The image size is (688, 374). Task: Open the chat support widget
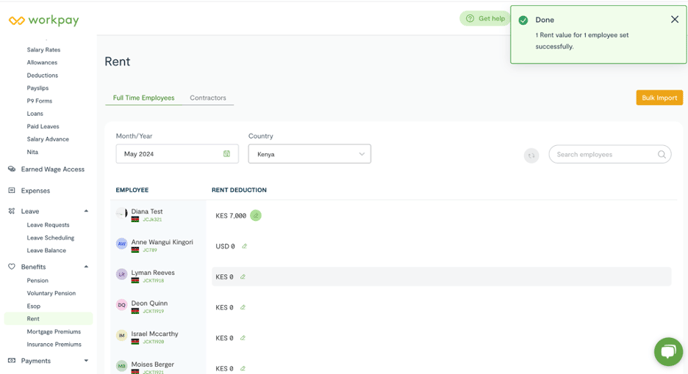point(668,352)
